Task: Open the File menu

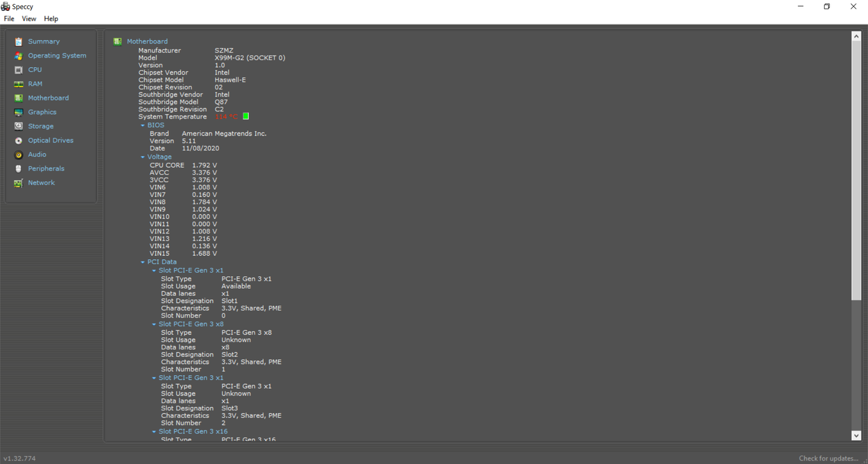Action: pos(9,19)
